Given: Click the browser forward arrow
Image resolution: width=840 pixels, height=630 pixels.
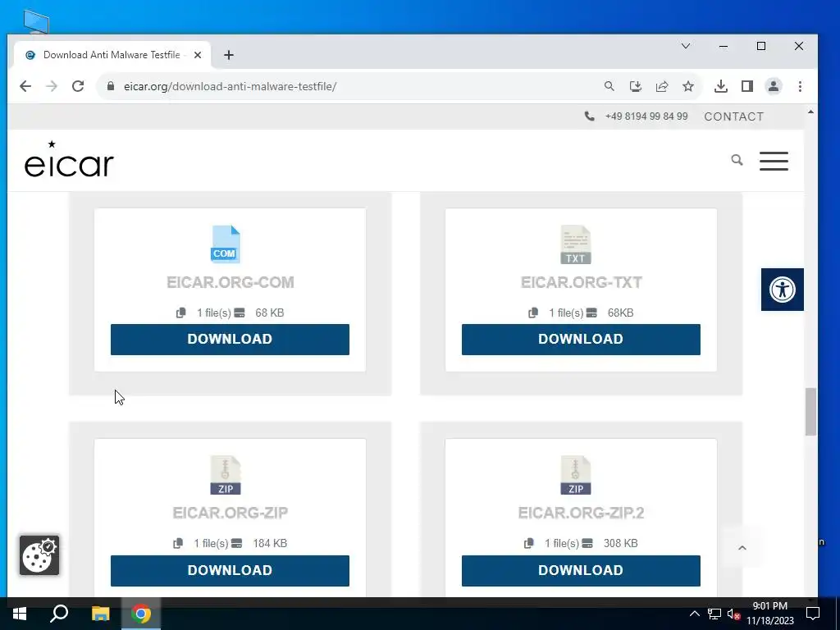Looking at the screenshot, I should click(x=52, y=86).
